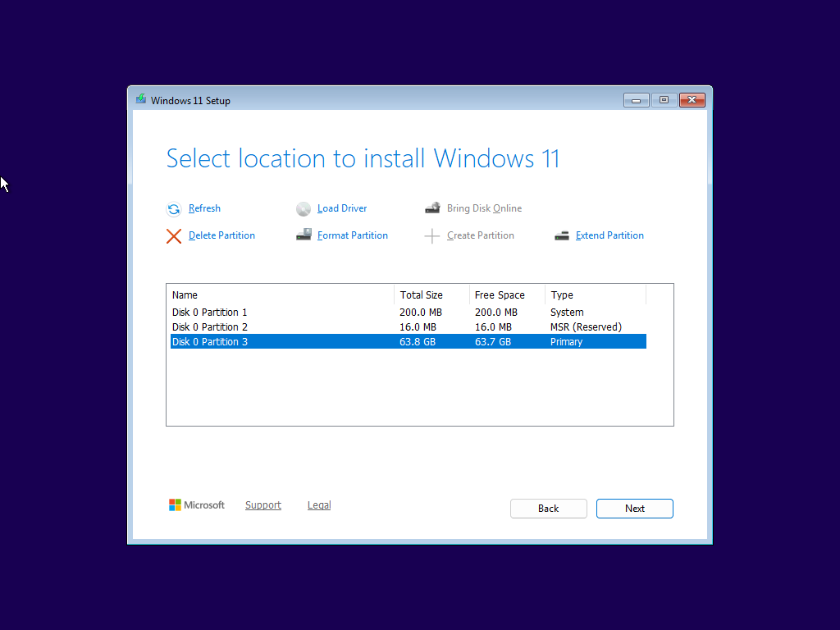This screenshot has height=630, width=840.
Task: Open the Legal link
Action: coord(319,504)
